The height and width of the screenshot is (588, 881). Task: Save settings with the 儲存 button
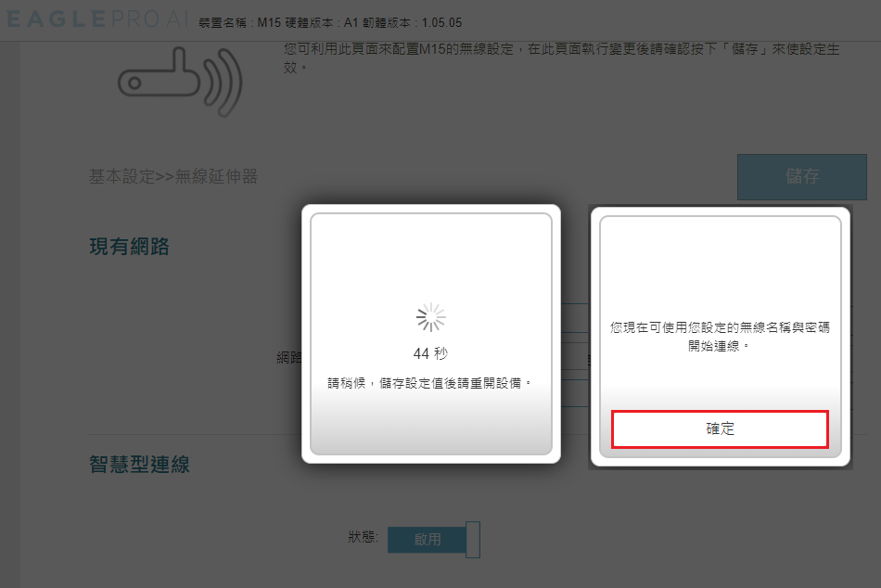tap(802, 176)
